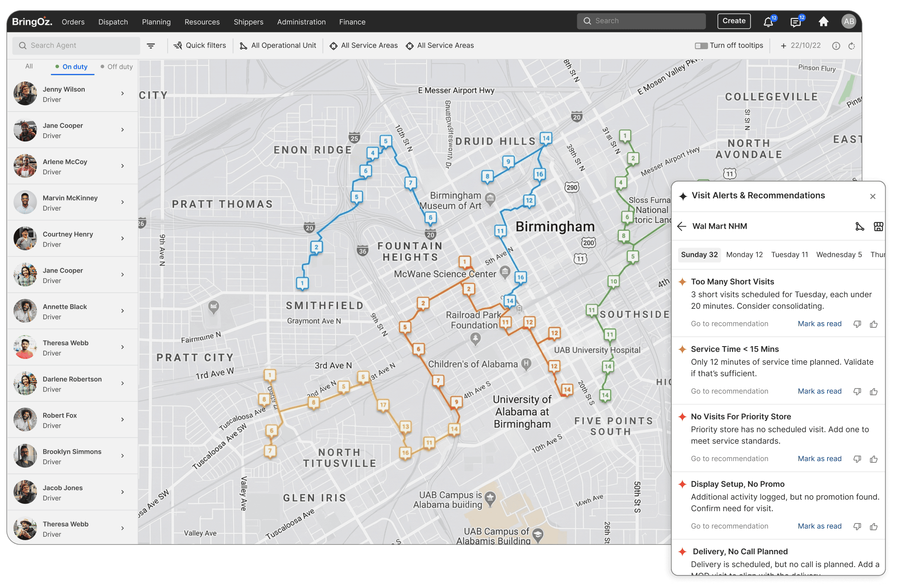Close the Visit Alerts panel

pyautogui.click(x=873, y=196)
